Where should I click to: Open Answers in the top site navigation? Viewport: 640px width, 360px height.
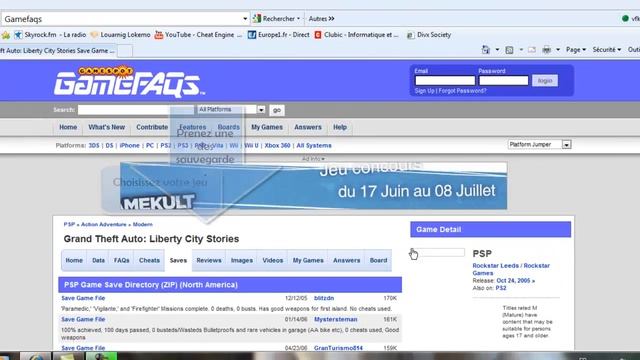[x=308, y=127]
